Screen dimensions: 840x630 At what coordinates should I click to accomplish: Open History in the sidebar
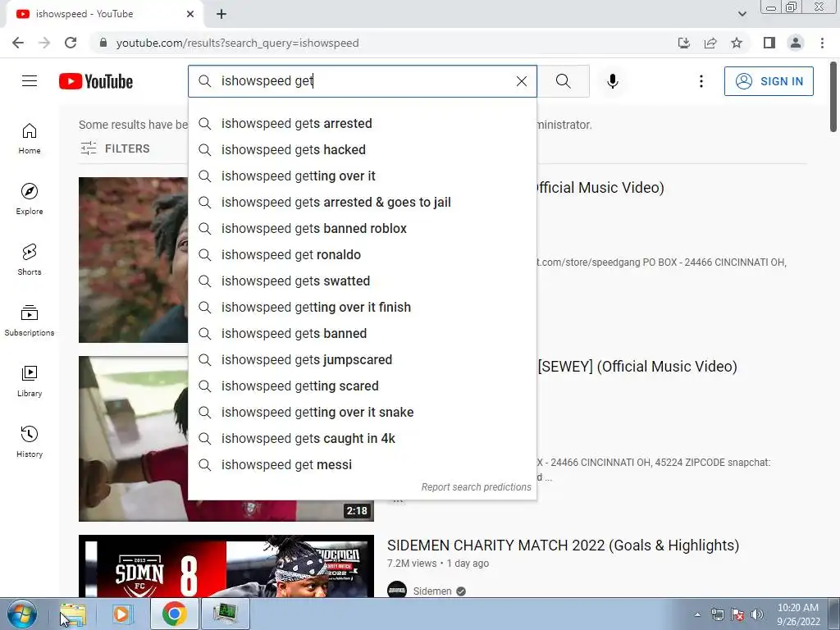[x=30, y=441]
